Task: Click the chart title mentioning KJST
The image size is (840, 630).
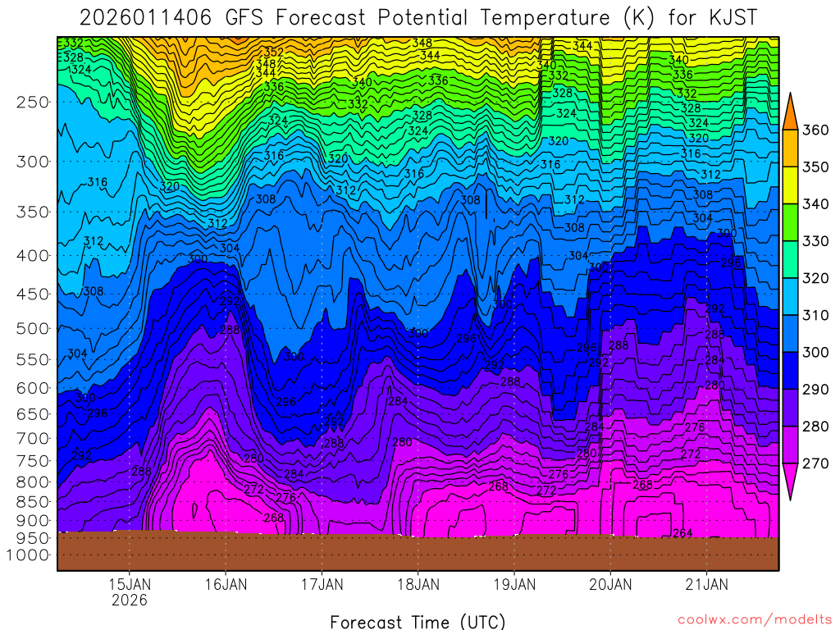Action: pyautogui.click(x=418, y=18)
